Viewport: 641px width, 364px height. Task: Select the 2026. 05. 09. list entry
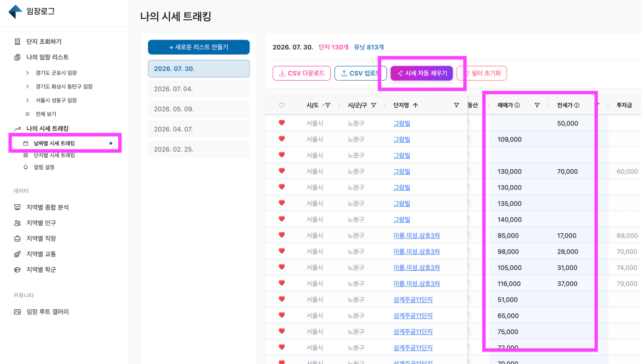pos(198,109)
